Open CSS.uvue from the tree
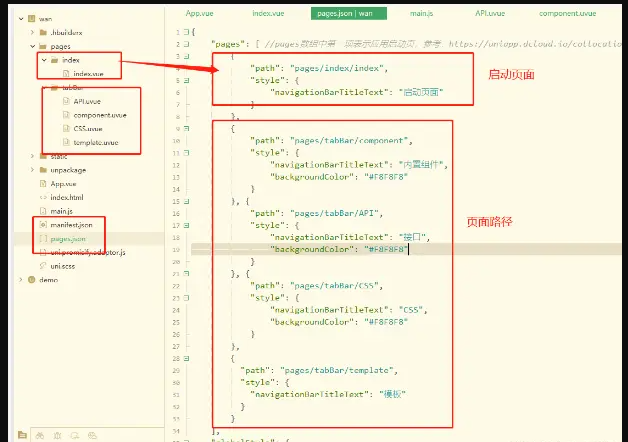 pyautogui.click(x=88, y=129)
